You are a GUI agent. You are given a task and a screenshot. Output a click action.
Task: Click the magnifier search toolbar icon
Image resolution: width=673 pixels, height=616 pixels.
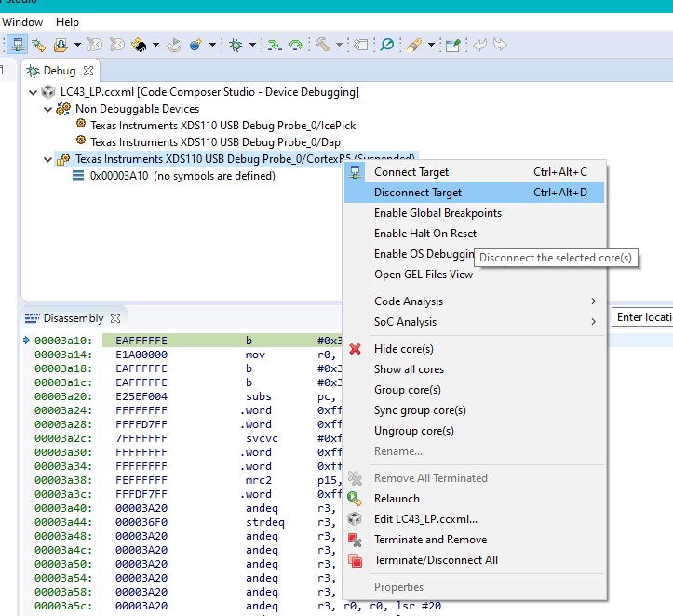click(386, 45)
